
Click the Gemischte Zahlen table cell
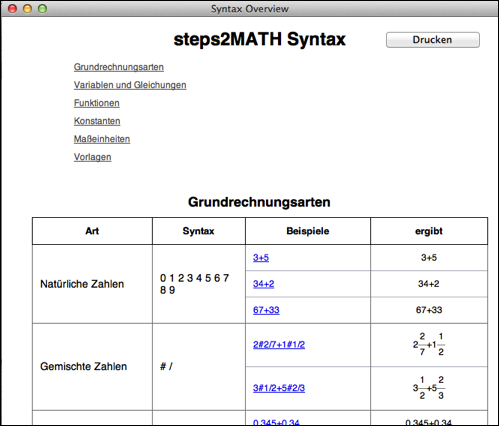(92, 367)
